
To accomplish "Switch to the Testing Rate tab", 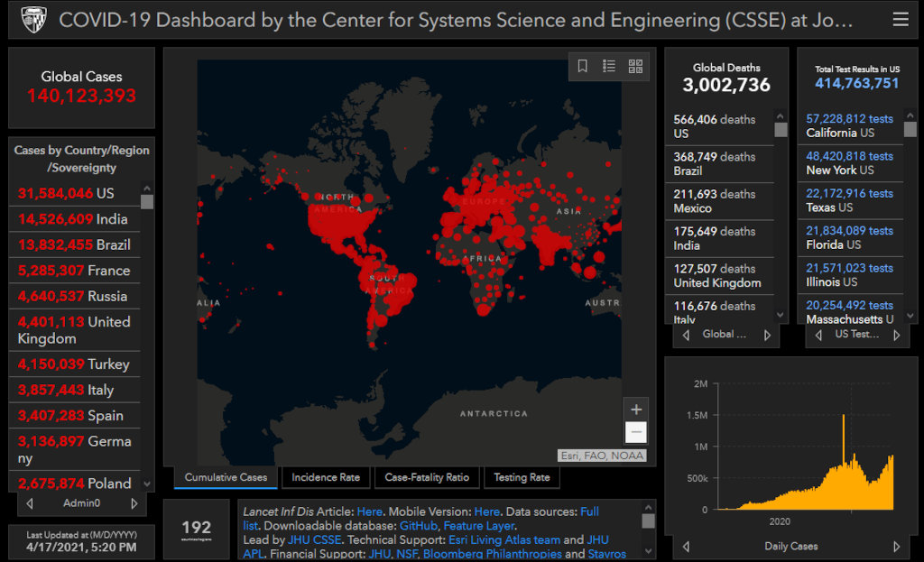I will coord(522,477).
